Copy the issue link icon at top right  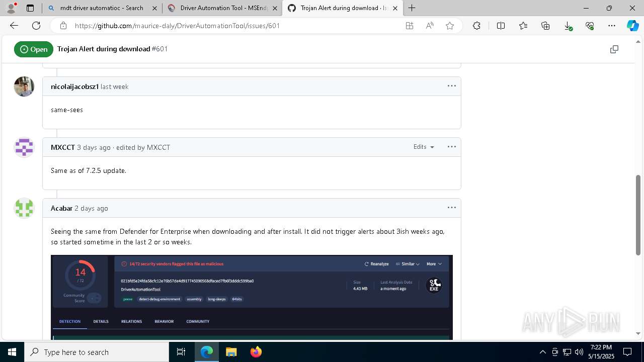click(x=614, y=49)
